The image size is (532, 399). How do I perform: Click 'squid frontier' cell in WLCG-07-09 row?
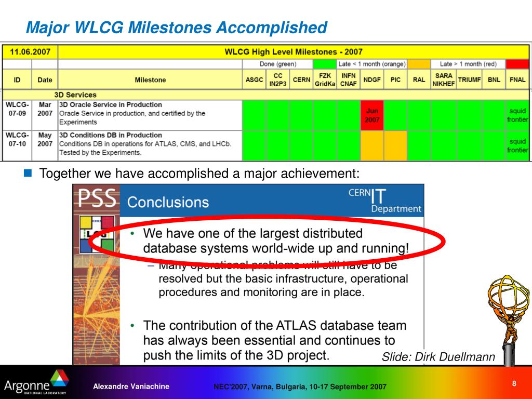pyautogui.click(x=517, y=115)
